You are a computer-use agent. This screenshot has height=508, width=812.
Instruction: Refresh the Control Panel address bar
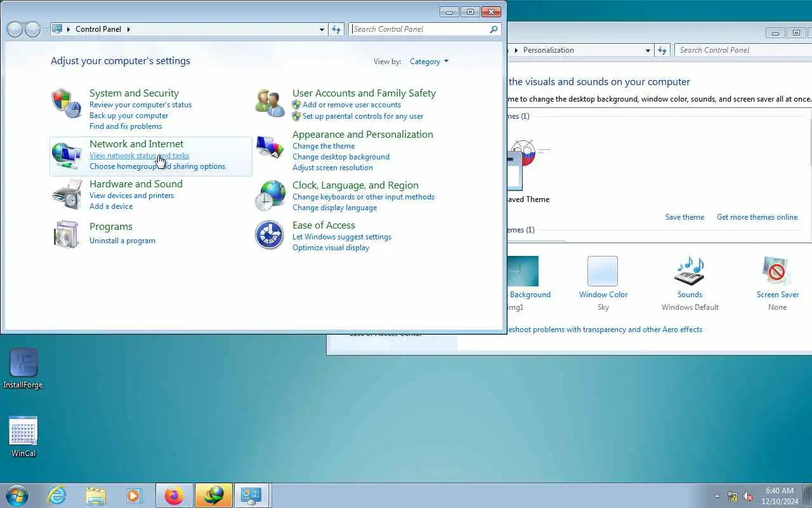[x=336, y=29]
